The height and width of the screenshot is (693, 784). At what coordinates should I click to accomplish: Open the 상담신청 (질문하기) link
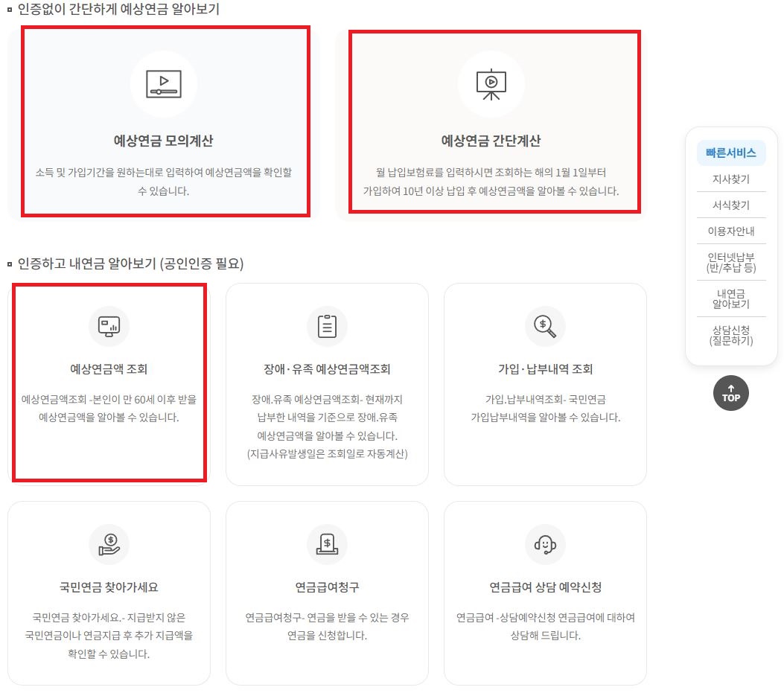tap(730, 335)
